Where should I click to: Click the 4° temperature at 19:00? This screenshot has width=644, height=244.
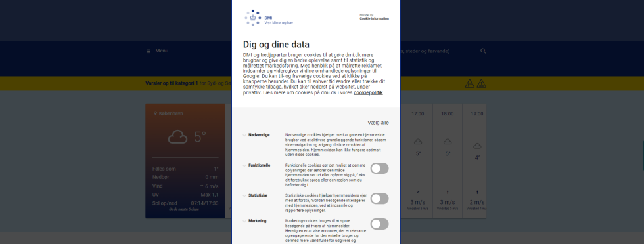click(477, 157)
